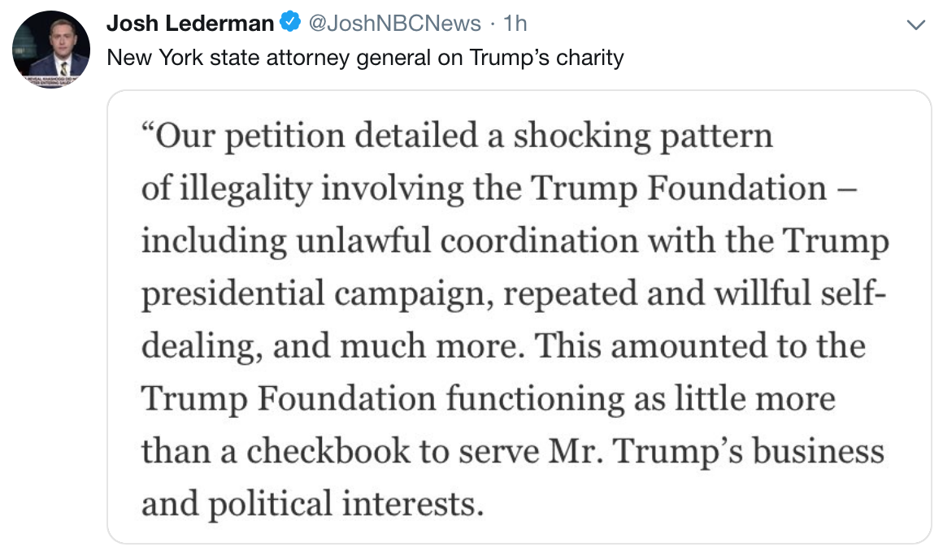The width and height of the screenshot is (943, 560).
Task: Click the blue verified badge
Action: 290,24
